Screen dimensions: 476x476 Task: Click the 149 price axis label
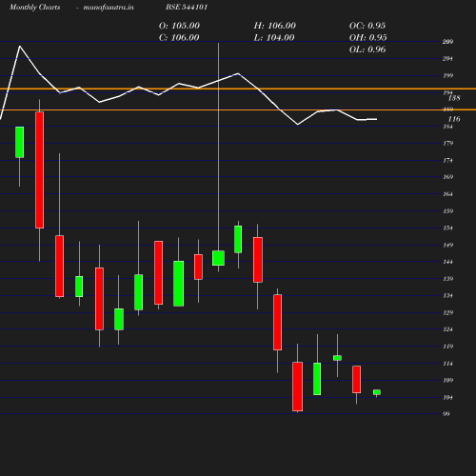click(447, 245)
